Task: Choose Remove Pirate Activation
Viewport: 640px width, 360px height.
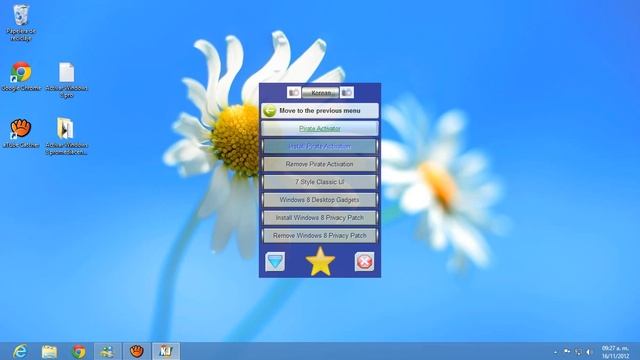Action: tap(320, 164)
